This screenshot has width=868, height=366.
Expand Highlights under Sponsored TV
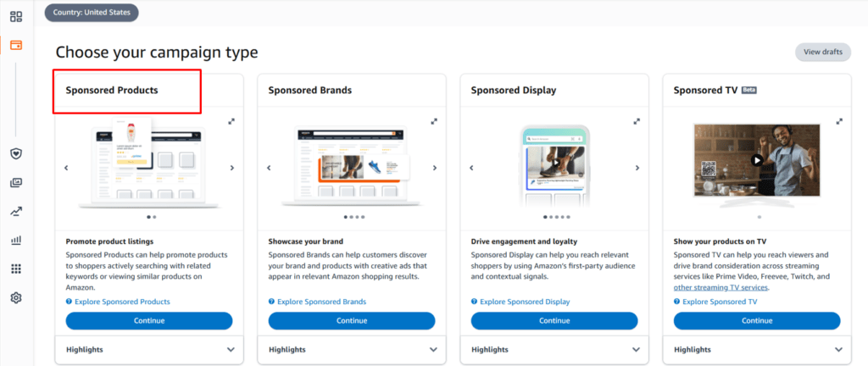point(838,349)
